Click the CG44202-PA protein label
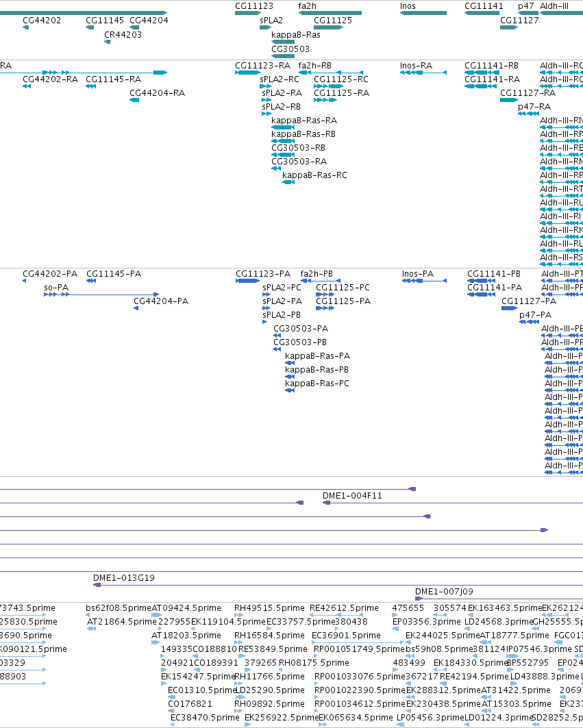The width and height of the screenshot is (583, 728). [50, 274]
